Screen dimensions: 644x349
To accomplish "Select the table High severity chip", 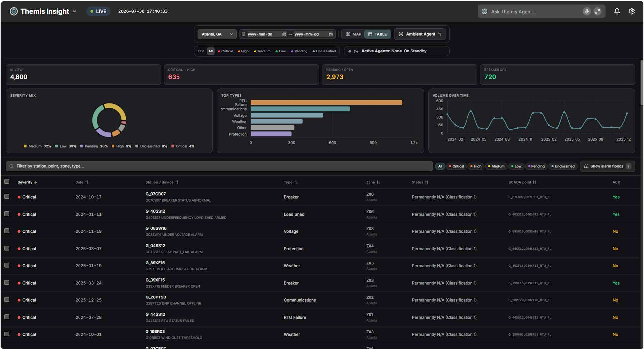I will click(x=476, y=166).
